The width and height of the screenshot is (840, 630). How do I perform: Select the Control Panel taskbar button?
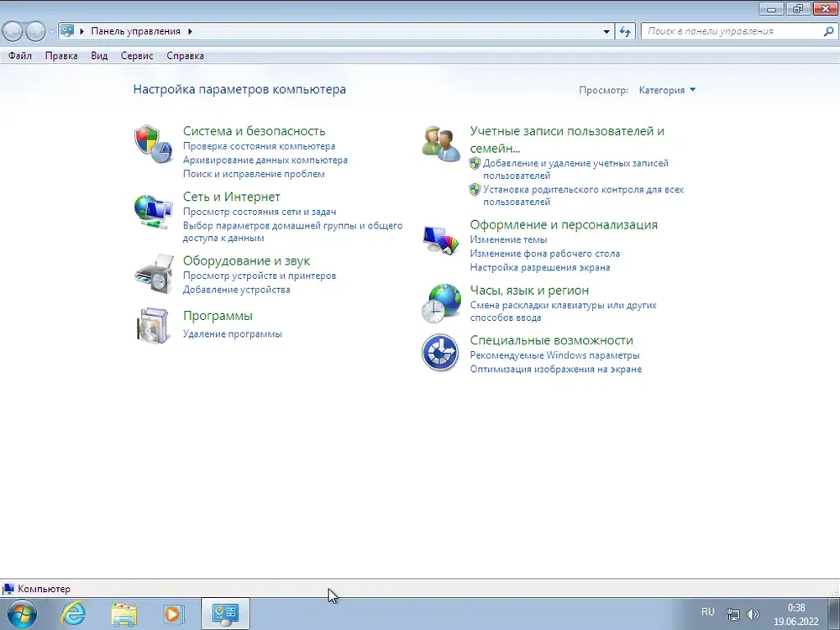tap(225, 613)
